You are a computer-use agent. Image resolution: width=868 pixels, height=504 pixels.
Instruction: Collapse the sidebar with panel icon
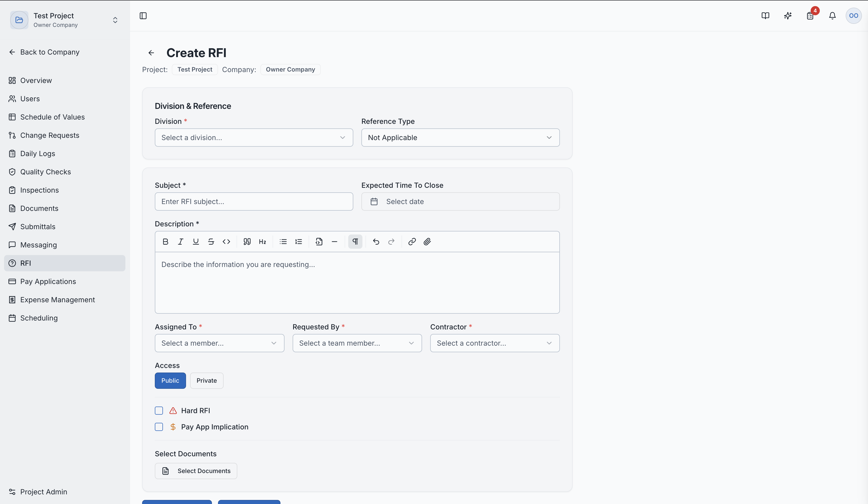coord(143,16)
